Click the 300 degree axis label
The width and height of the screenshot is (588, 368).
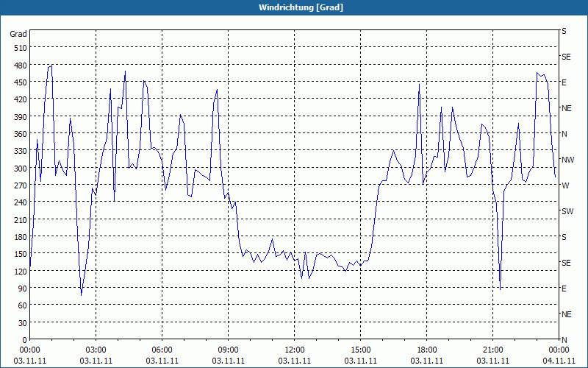click(x=21, y=169)
